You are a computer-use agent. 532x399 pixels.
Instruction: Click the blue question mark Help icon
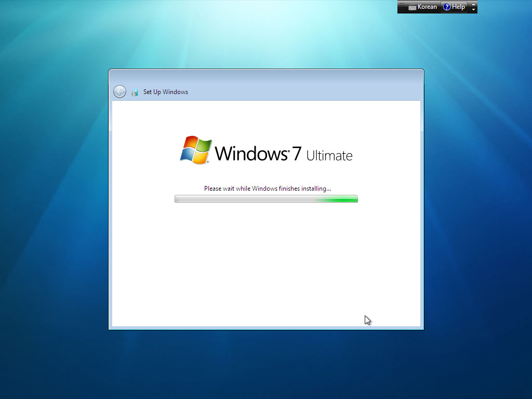coord(447,7)
